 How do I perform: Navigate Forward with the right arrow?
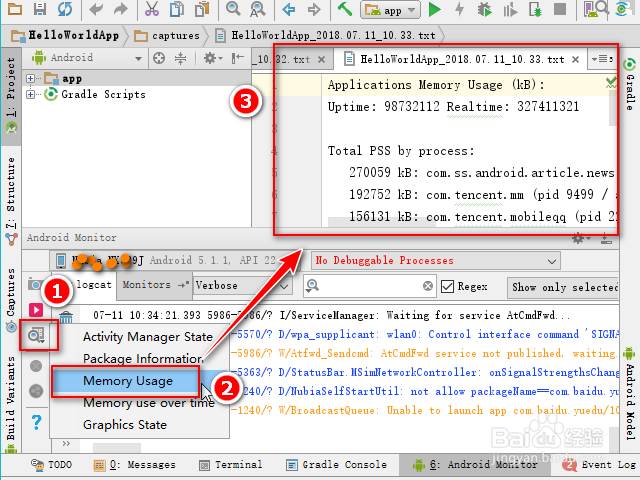313,9
